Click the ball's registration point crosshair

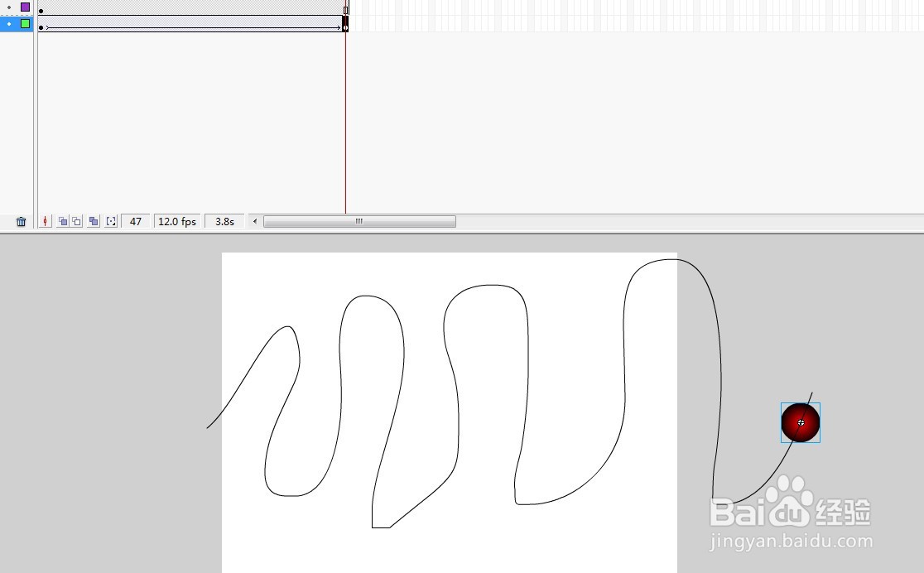pos(801,422)
